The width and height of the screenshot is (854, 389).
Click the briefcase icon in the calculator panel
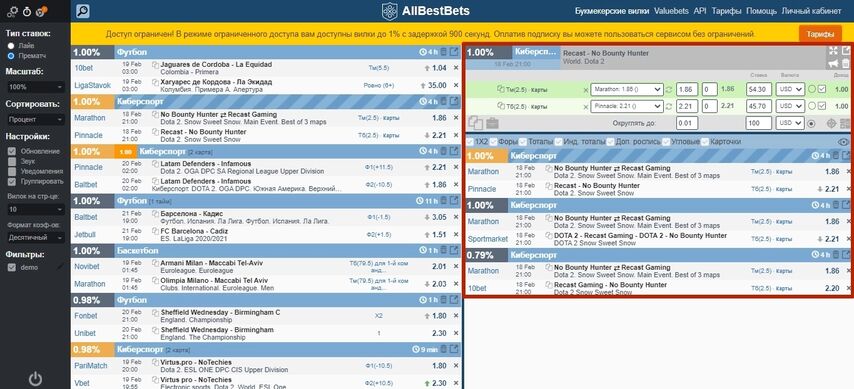pyautogui.click(x=492, y=123)
